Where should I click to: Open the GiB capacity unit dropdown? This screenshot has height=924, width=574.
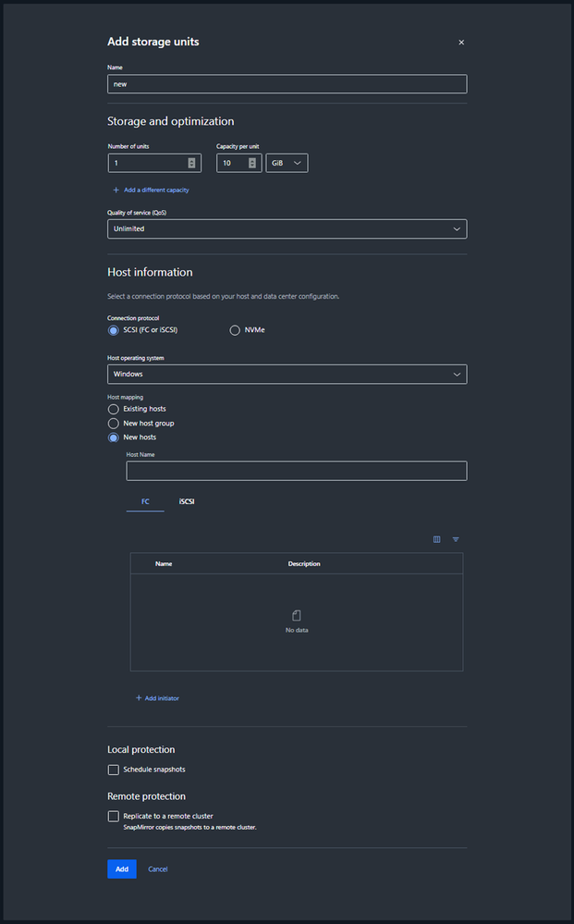pyautogui.click(x=287, y=163)
